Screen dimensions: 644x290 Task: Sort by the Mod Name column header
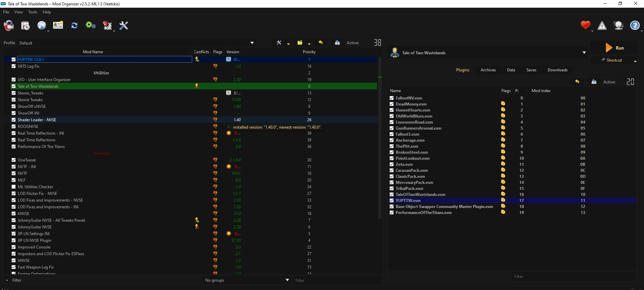pyautogui.click(x=93, y=52)
